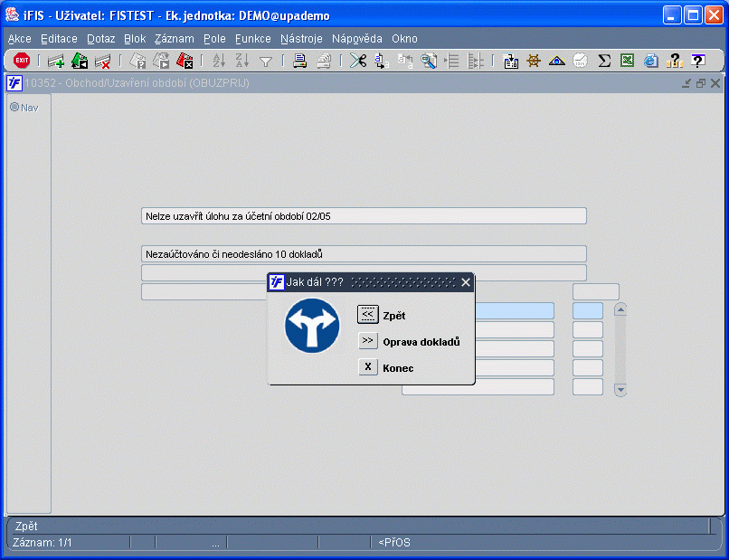Close the Jak dál ??? dialog
Screen dimensions: 729x560
[x=466, y=282]
